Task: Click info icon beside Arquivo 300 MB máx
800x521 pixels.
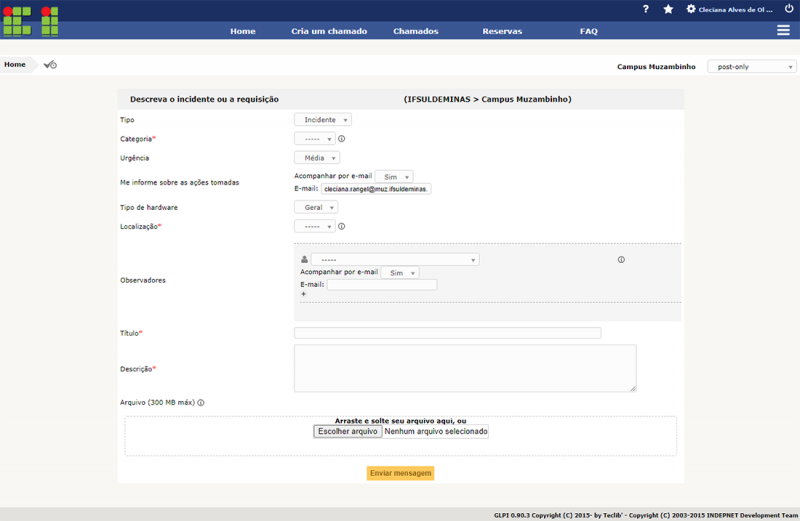Action: point(201,403)
